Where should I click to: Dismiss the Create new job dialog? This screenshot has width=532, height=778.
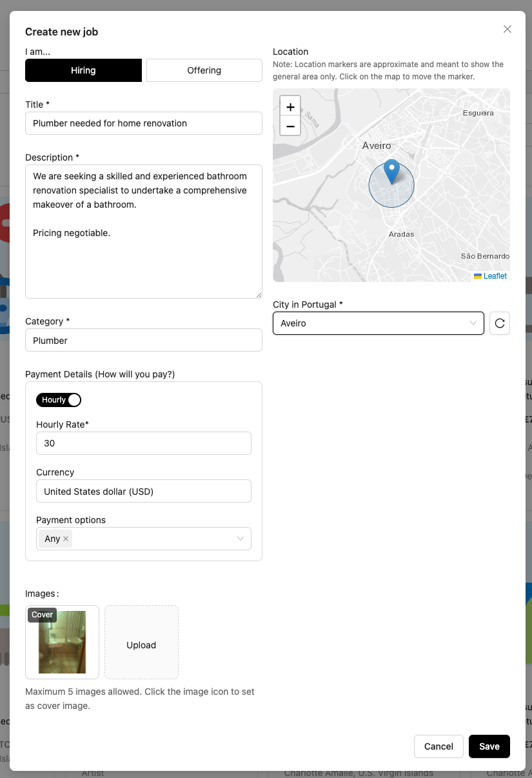[507, 29]
